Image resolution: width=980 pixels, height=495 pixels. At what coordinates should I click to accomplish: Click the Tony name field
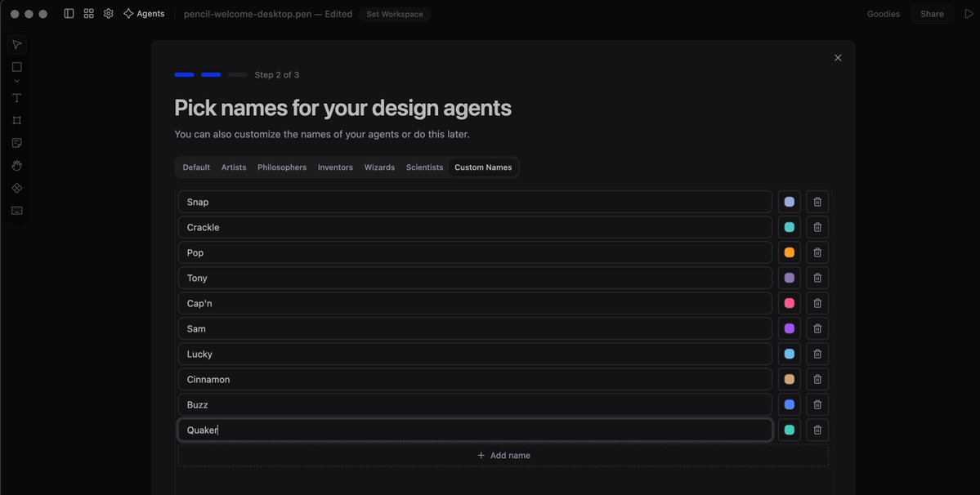[475, 278]
